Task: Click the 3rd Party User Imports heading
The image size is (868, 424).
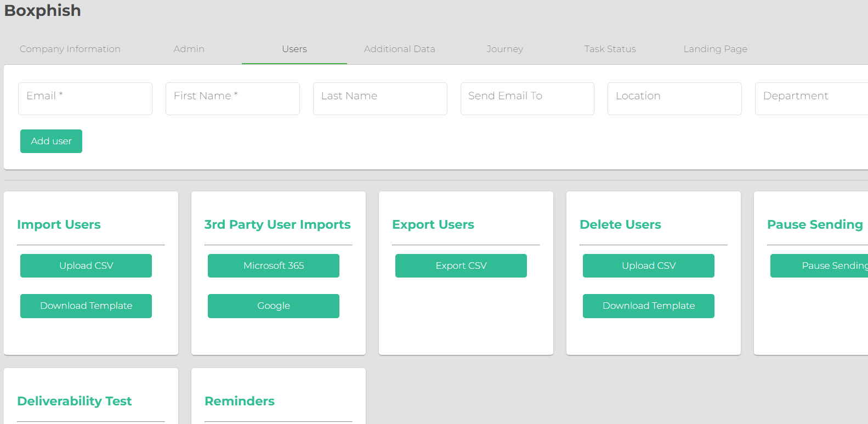Action: pyautogui.click(x=277, y=224)
